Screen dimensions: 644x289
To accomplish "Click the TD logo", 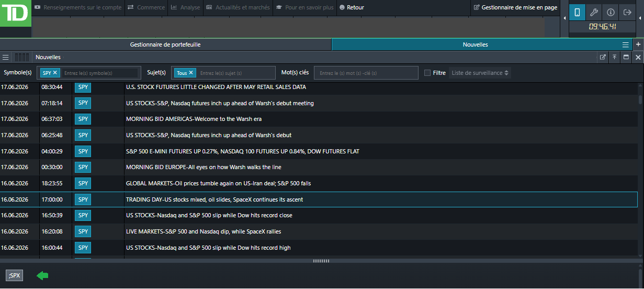I will [16, 13].
